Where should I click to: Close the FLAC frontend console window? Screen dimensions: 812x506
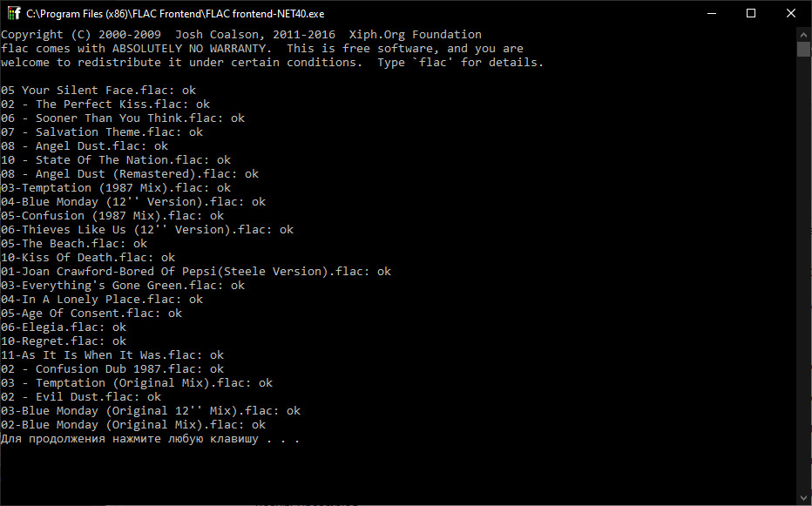[x=791, y=13]
